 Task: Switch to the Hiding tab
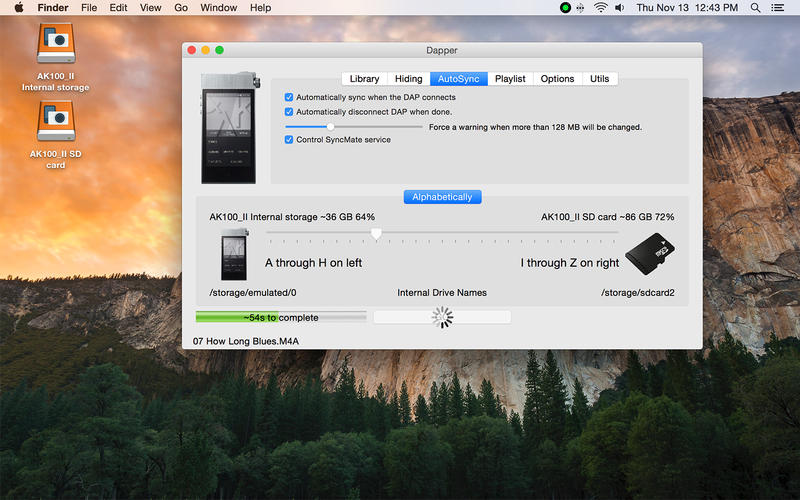pos(408,79)
